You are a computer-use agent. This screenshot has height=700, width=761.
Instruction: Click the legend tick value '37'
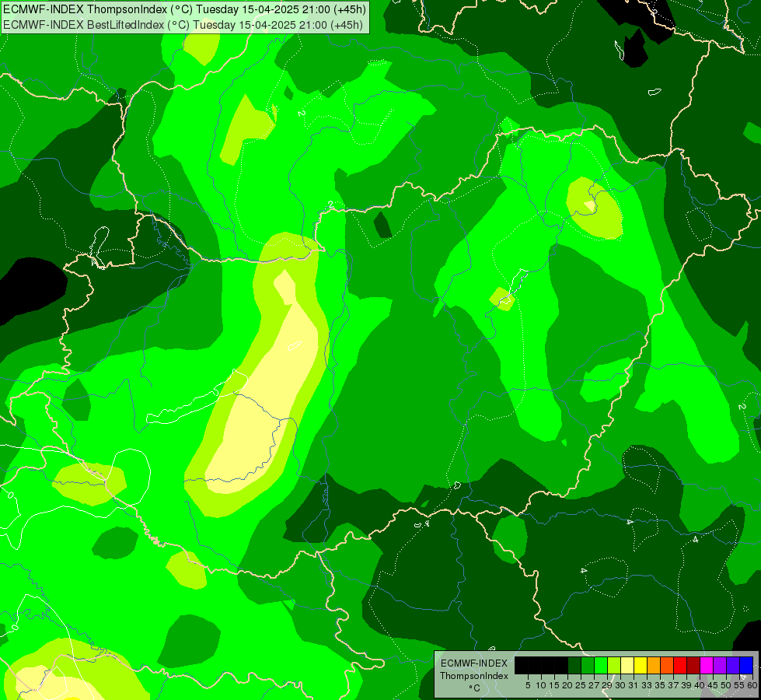pos(673,685)
